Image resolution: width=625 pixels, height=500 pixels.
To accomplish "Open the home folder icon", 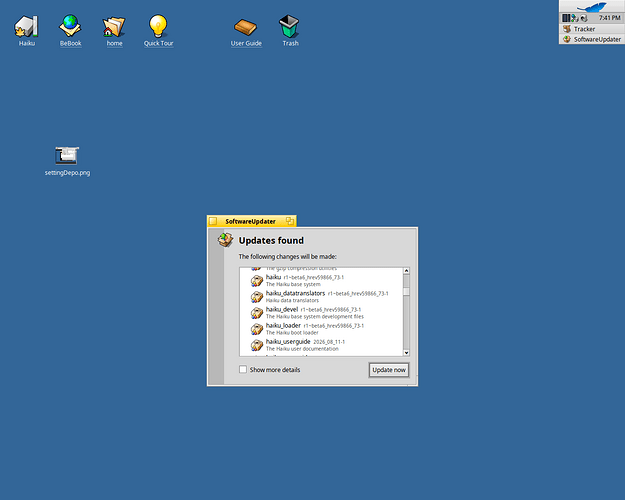I will click(114, 27).
